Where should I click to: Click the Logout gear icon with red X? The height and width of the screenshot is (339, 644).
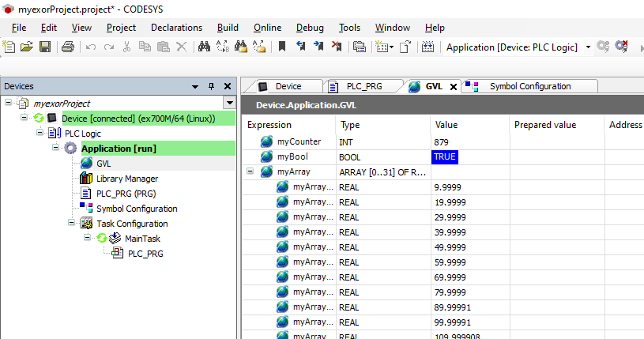pyautogui.click(x=621, y=47)
